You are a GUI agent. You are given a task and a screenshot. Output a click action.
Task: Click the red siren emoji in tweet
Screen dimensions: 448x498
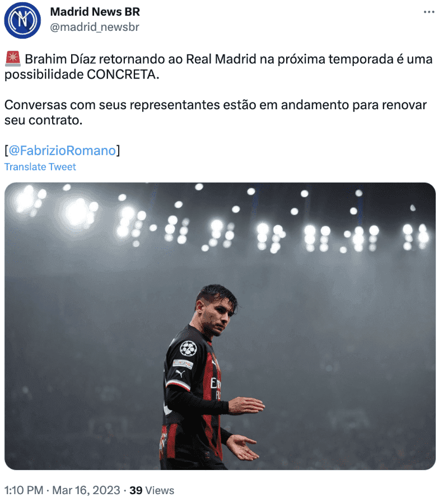pyautogui.click(x=13, y=59)
